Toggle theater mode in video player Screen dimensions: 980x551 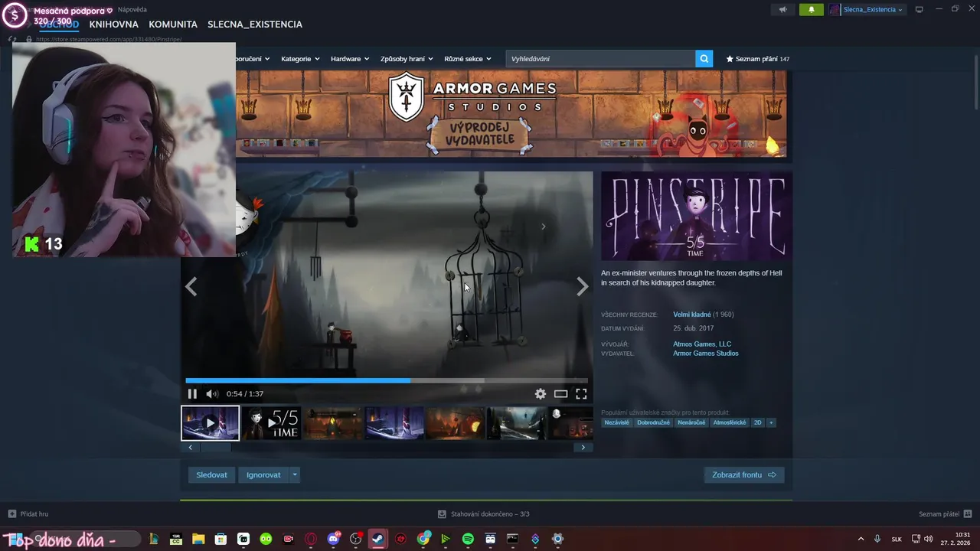(561, 394)
